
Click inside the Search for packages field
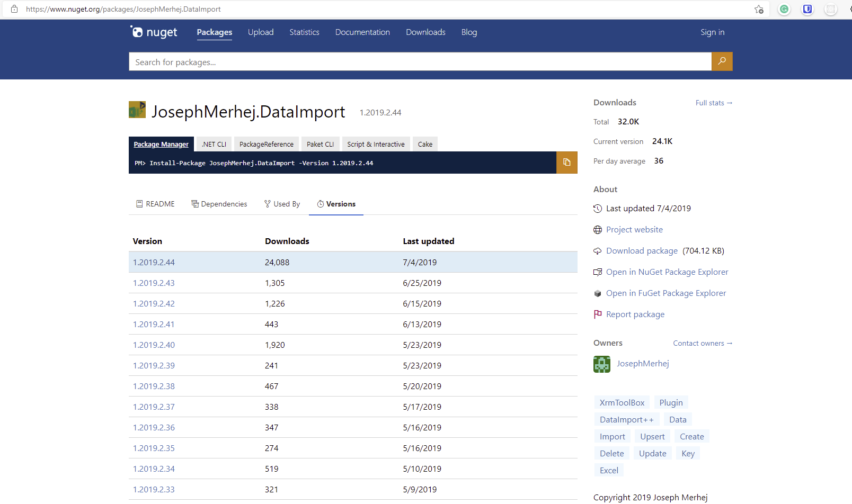[x=371, y=61]
